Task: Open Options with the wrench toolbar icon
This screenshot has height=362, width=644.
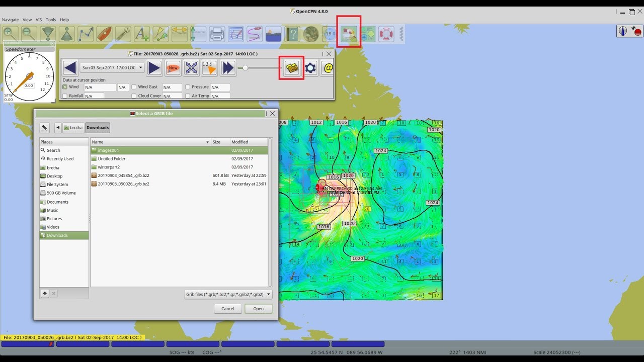Action: 123,34
